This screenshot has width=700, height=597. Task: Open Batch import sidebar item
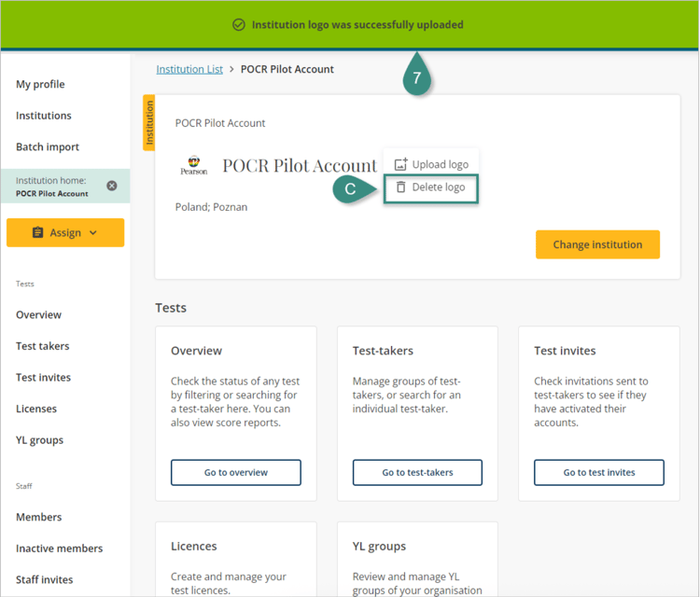(x=48, y=147)
